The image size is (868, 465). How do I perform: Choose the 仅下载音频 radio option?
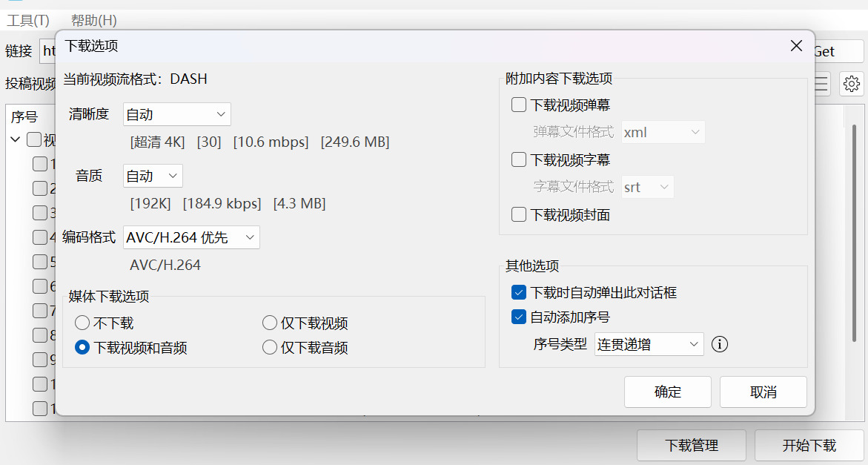[x=270, y=348]
